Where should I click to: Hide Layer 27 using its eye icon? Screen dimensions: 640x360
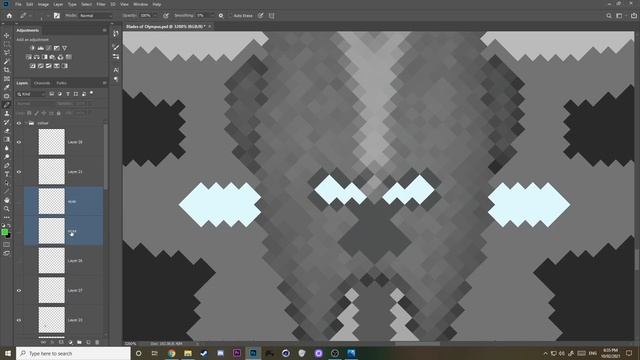19,291
